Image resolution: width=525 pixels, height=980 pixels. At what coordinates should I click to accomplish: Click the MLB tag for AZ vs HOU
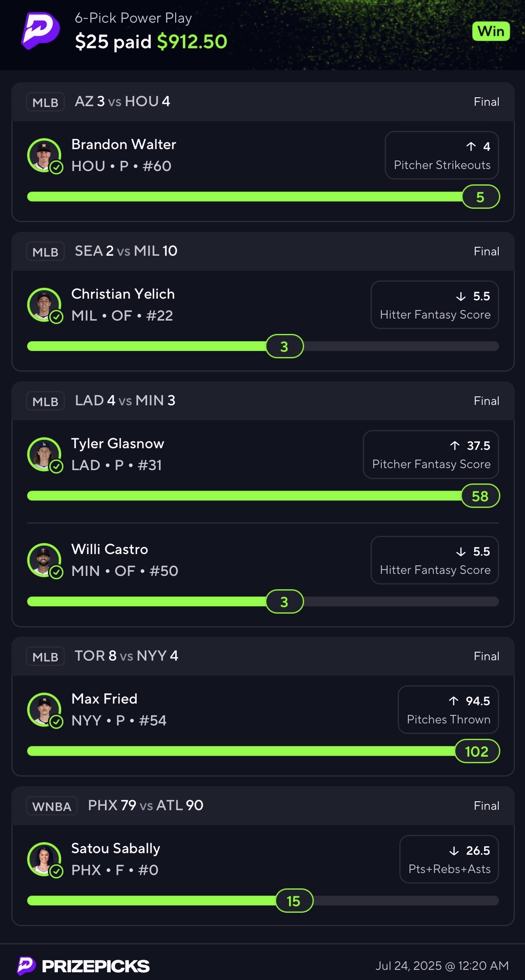pos(45,102)
